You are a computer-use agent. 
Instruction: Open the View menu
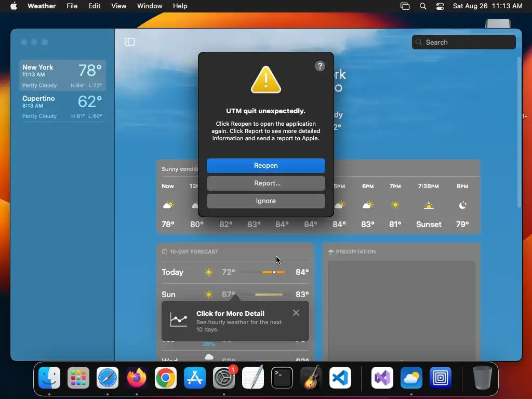(x=119, y=6)
